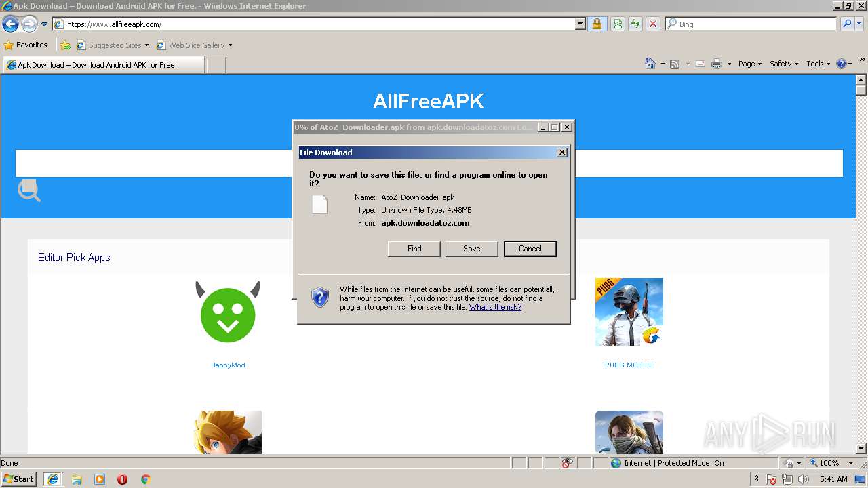Open the Chrome icon in taskbar
The width and height of the screenshot is (868, 488).
[x=145, y=479]
